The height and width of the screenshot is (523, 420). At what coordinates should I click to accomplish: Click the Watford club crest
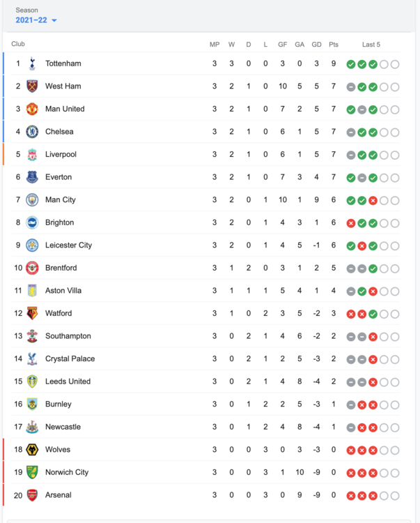point(32,313)
